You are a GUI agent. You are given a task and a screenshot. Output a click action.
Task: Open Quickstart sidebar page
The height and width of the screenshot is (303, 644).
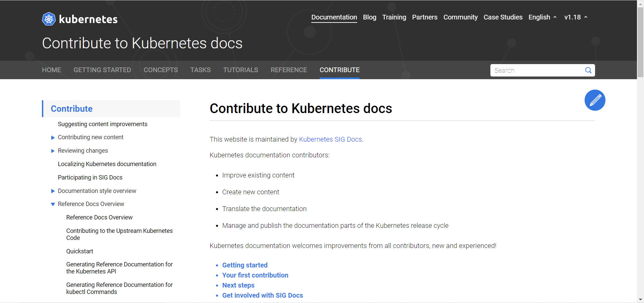(79, 251)
